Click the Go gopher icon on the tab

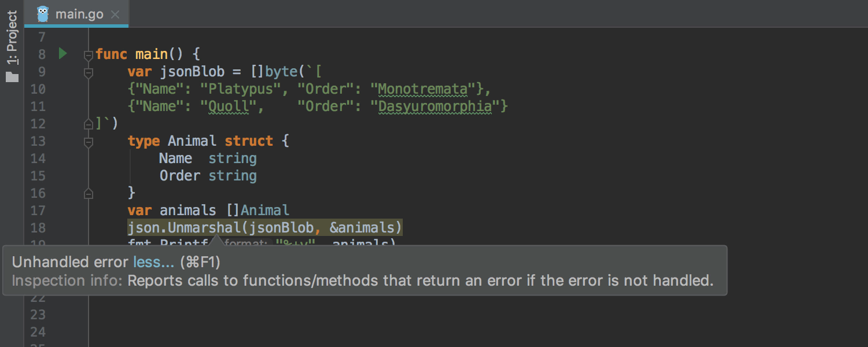(43, 14)
